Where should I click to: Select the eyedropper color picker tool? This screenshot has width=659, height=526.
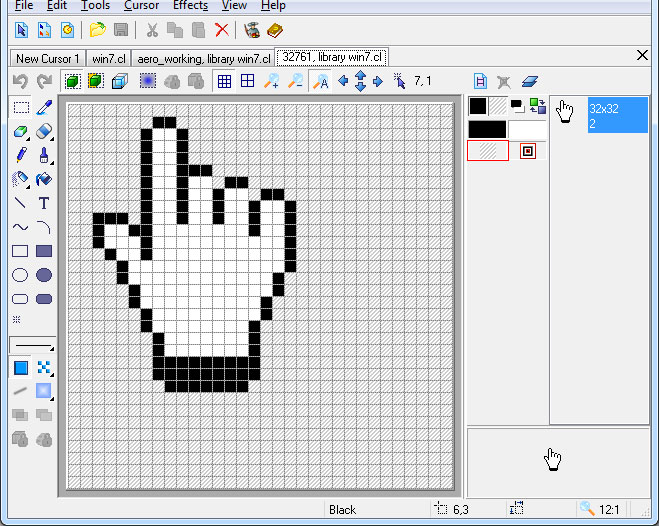click(x=44, y=108)
